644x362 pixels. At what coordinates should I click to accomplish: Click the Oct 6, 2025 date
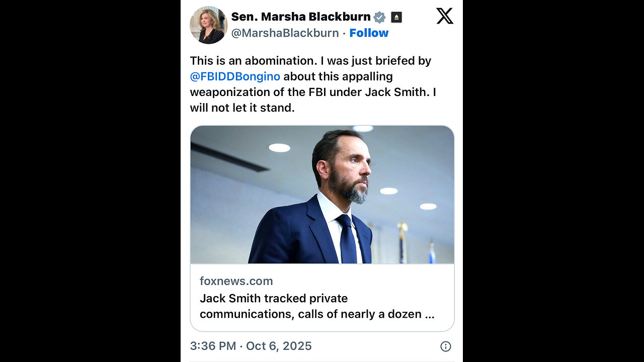pos(280,346)
